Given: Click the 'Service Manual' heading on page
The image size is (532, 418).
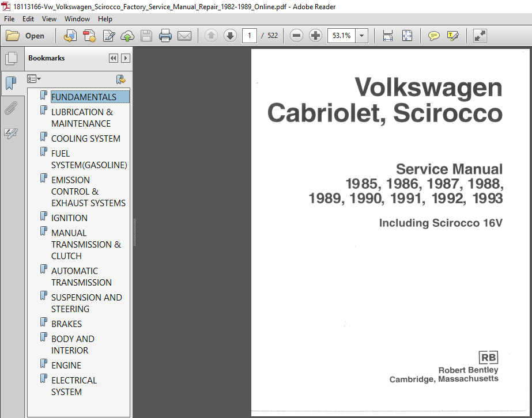Looking at the screenshot, I should [449, 169].
